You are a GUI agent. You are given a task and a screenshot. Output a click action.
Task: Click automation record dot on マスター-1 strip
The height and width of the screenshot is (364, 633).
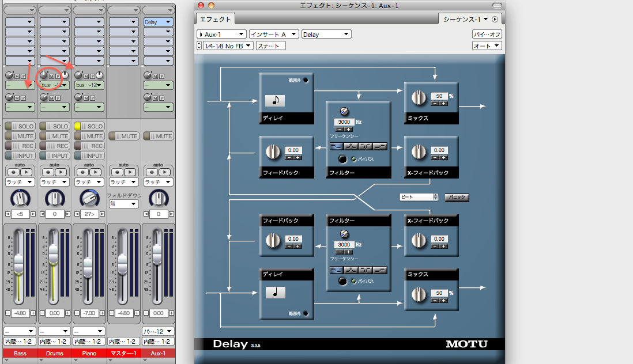[x=117, y=172]
